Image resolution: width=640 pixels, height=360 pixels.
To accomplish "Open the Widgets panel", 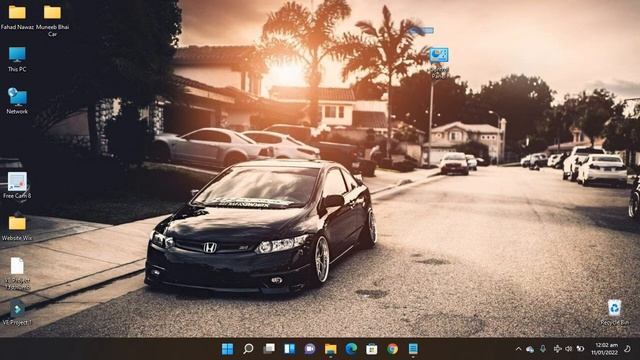I will [x=289, y=349].
